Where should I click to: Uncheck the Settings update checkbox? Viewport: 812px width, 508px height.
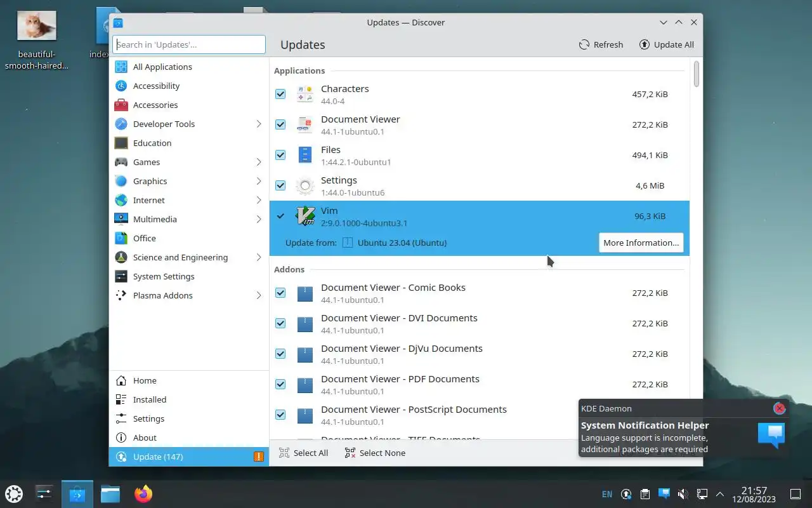pos(280,185)
